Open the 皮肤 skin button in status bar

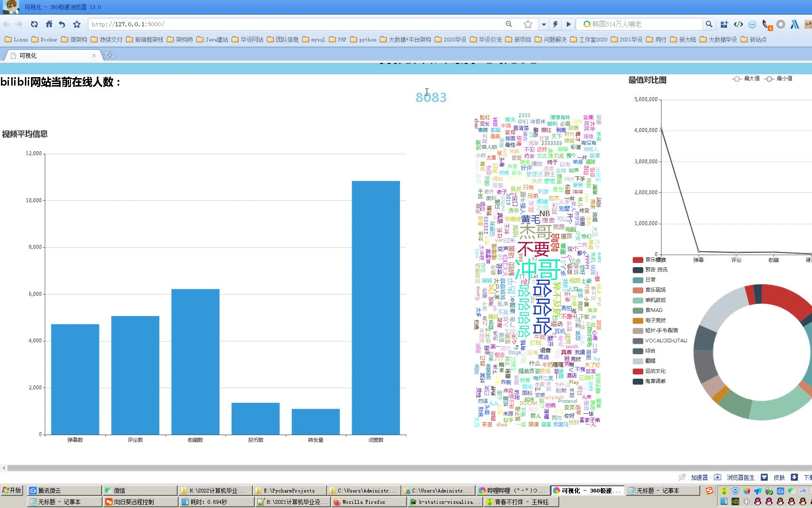pyautogui.click(x=773, y=477)
